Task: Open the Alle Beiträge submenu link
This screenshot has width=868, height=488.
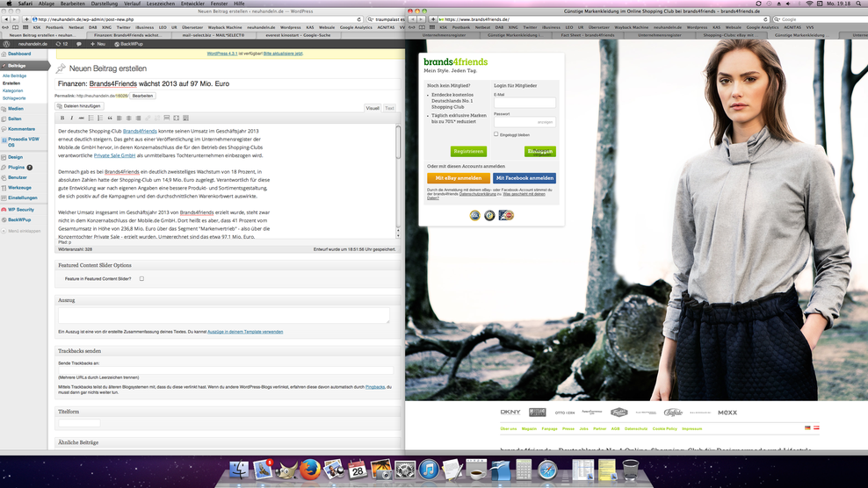Action: [x=14, y=75]
